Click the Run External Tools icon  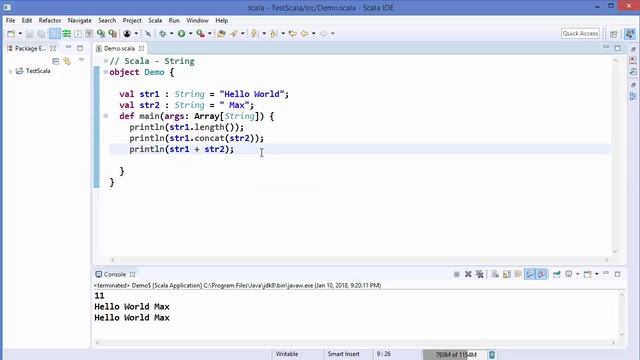tap(200, 34)
